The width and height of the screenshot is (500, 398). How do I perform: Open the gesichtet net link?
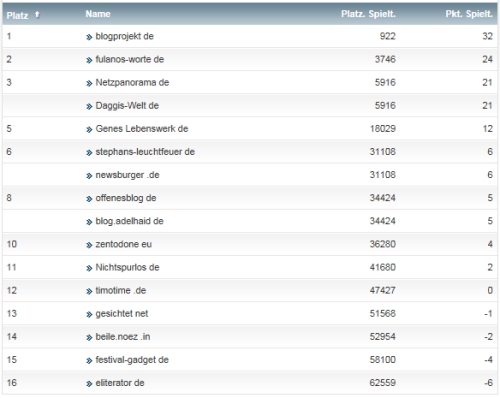pos(122,314)
